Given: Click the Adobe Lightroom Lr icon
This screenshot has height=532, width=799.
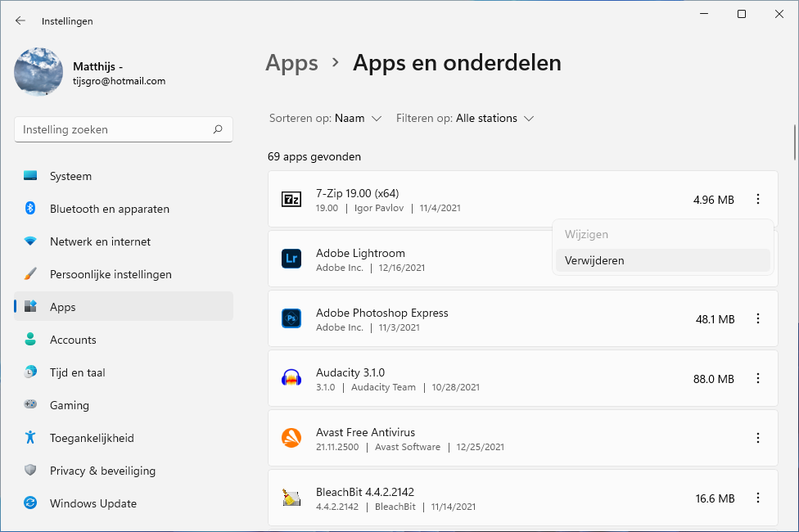Looking at the screenshot, I should pos(291,259).
